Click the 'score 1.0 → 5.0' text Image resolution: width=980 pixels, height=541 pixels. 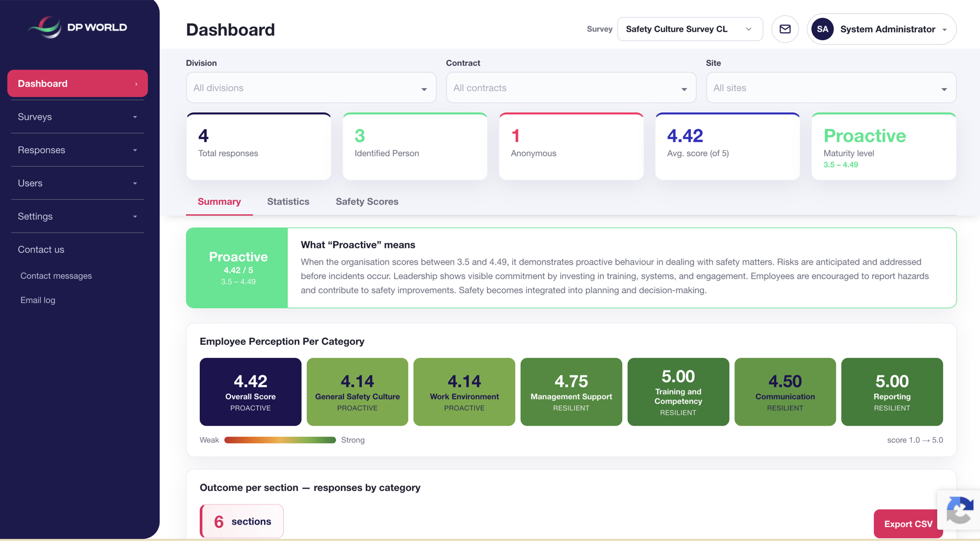pos(915,440)
